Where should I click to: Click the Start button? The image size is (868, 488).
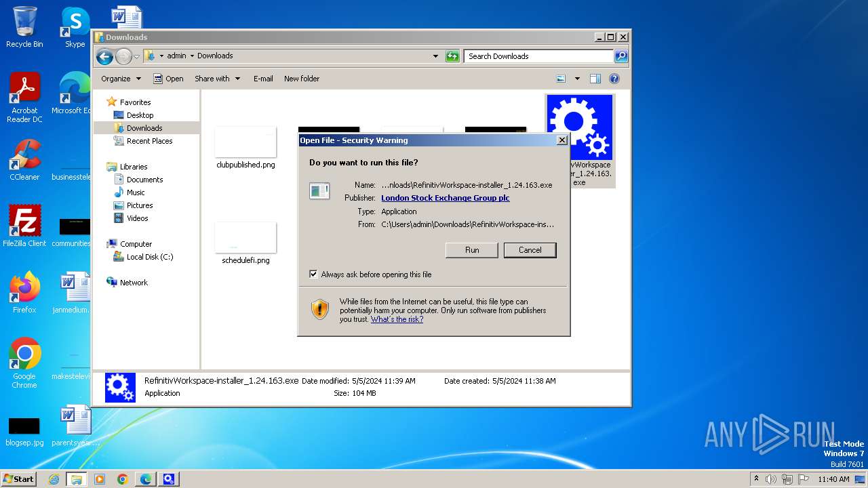(x=19, y=479)
